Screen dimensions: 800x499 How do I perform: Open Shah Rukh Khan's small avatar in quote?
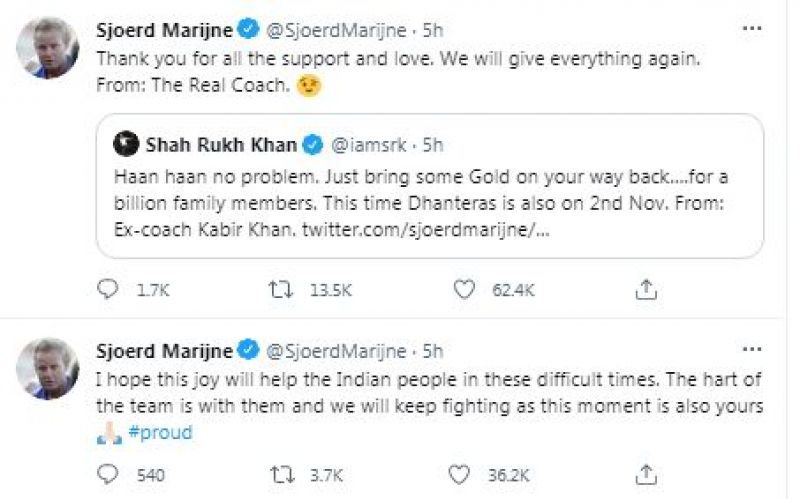(127, 145)
